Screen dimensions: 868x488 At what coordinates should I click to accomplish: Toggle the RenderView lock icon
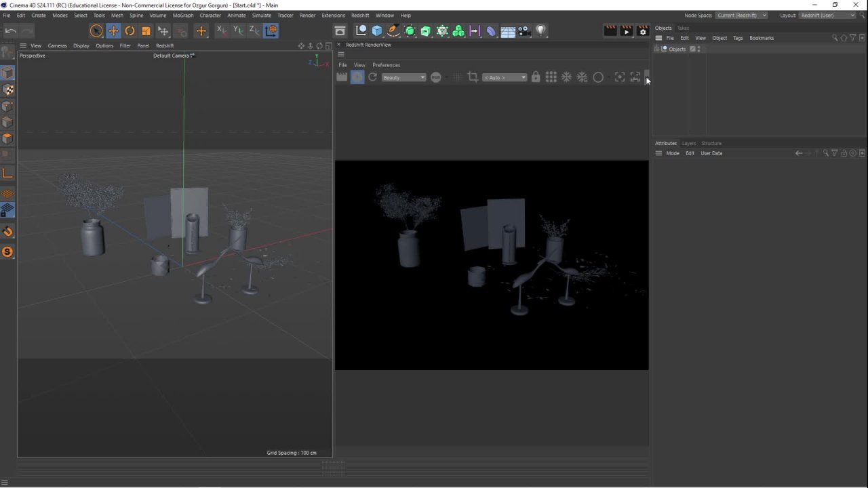coord(536,77)
